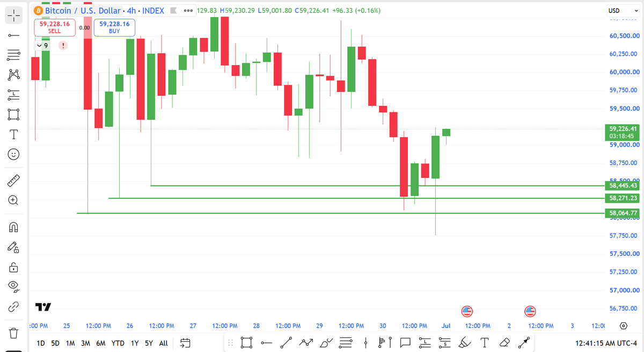Screen dimensions: 644x352
Task: Select short position tool in bottom toolbar
Action: 445,342
